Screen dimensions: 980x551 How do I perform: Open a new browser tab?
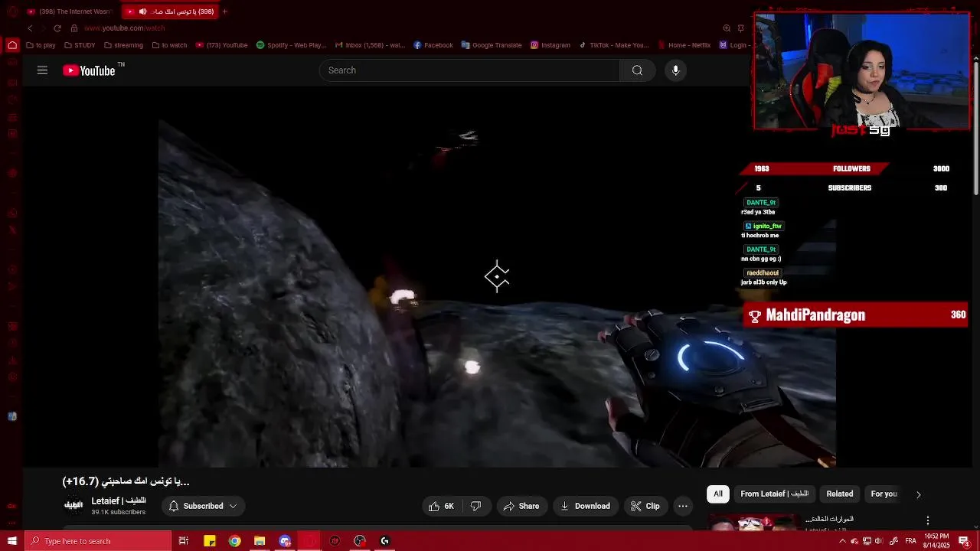point(224,11)
